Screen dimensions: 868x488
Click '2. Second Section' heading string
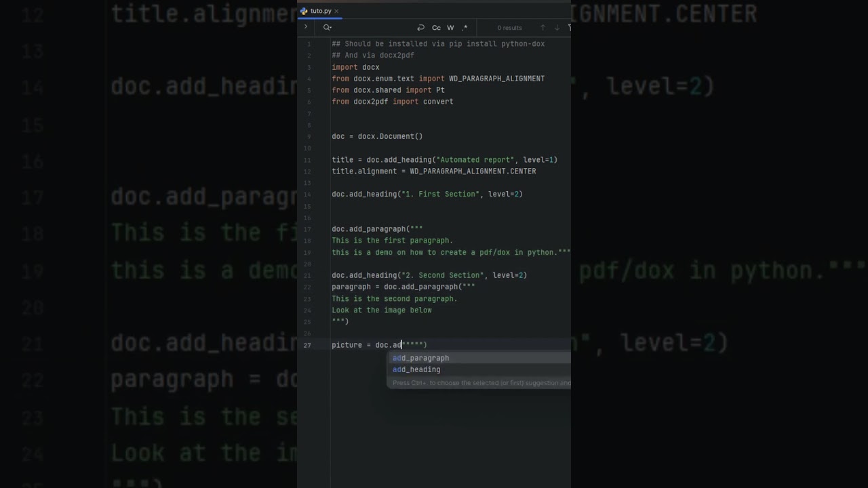[x=443, y=275]
